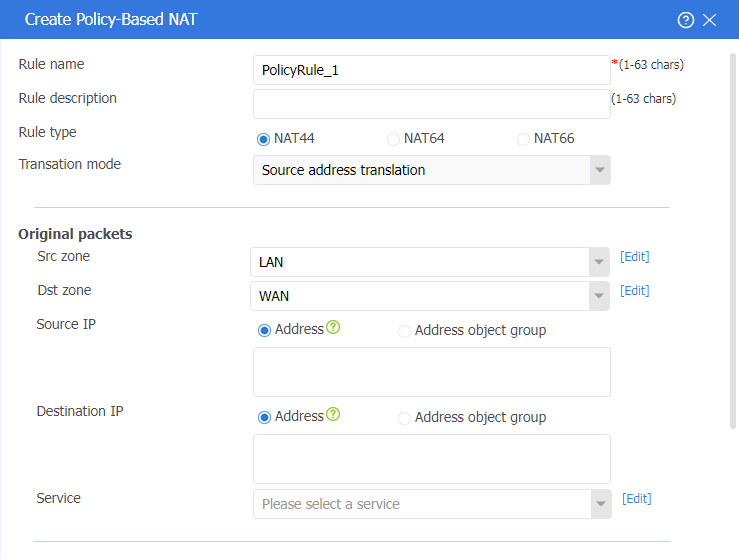The height and width of the screenshot is (559, 739).
Task: Expand the Service selection dropdown
Action: (x=432, y=504)
